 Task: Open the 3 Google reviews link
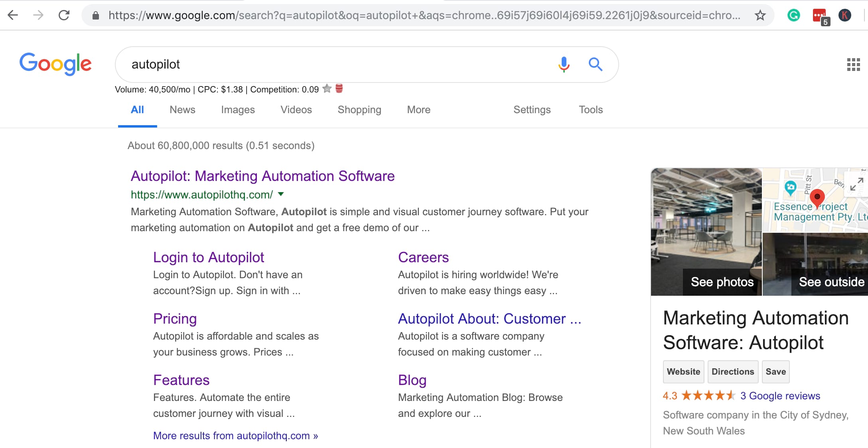[x=780, y=396]
